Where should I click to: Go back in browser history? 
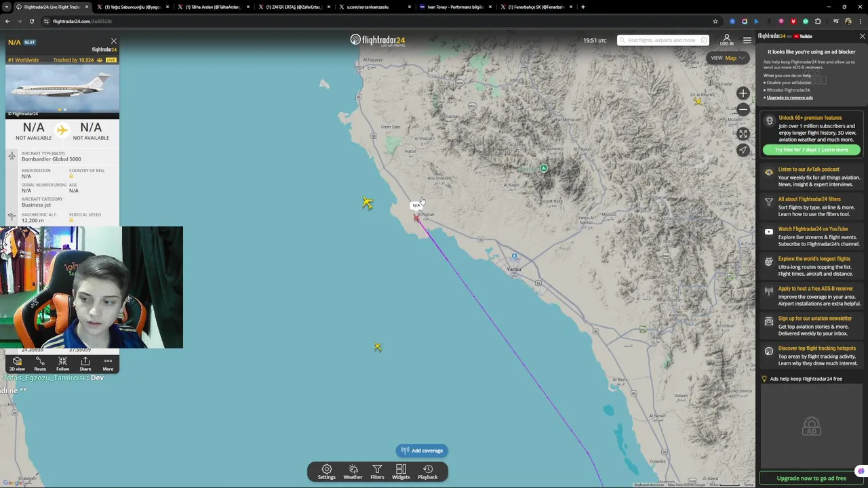(x=7, y=21)
